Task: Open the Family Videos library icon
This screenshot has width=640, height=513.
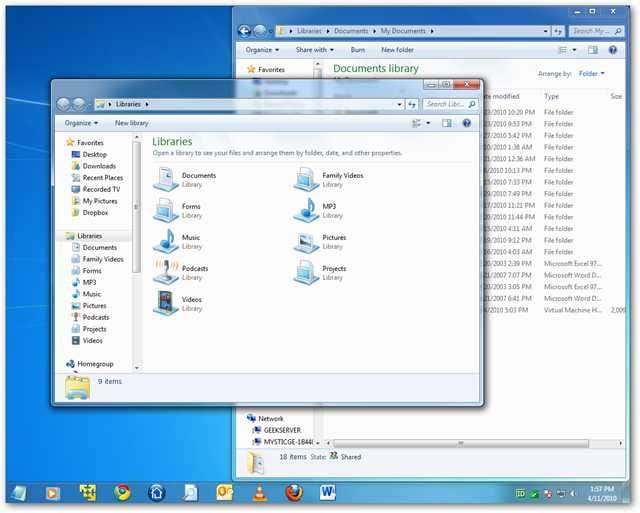Action: coord(307,180)
